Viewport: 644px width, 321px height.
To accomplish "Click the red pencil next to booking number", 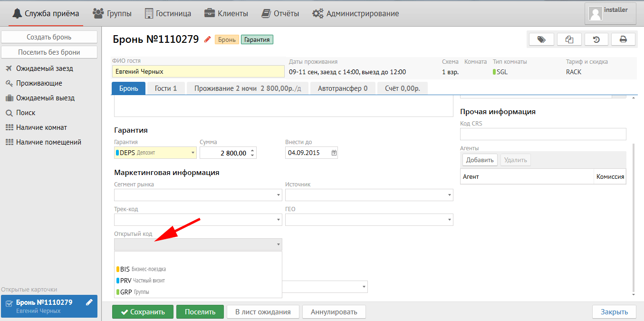I will coord(207,39).
